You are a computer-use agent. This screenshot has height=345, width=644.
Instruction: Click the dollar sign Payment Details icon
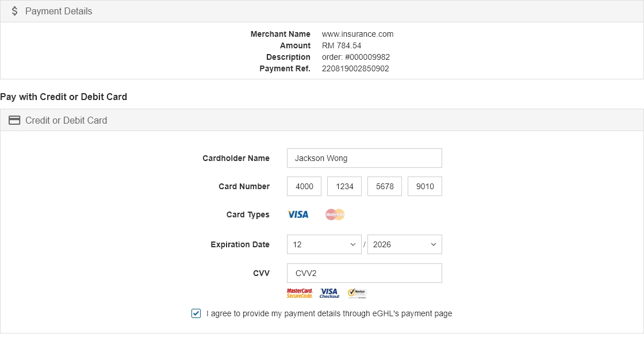pyautogui.click(x=15, y=11)
